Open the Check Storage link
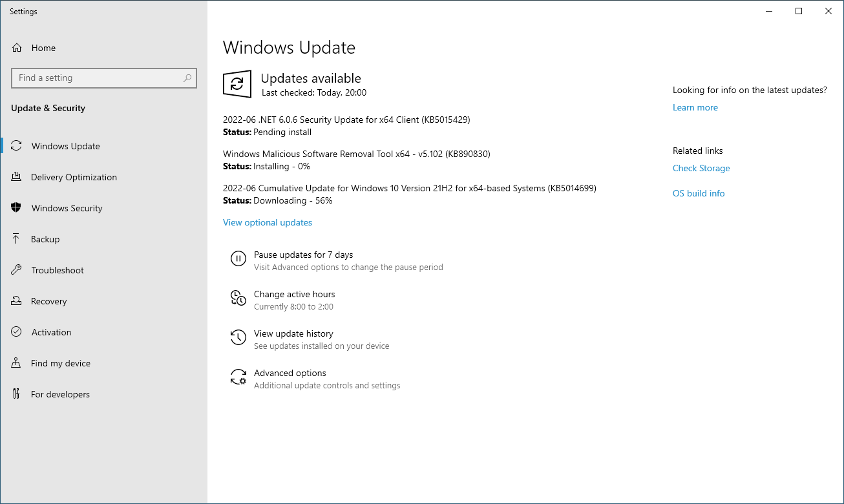 [x=701, y=168]
